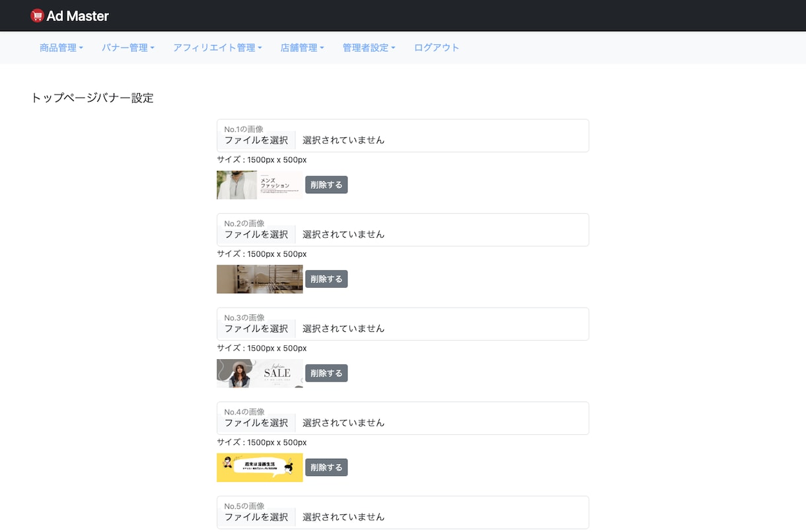Choose a file for No.4の画像
Viewport: 806px width, 532px height.
(256, 423)
